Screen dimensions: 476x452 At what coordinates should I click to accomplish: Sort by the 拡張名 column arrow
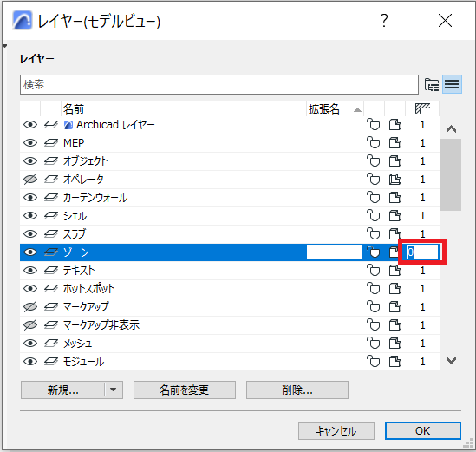tap(357, 109)
